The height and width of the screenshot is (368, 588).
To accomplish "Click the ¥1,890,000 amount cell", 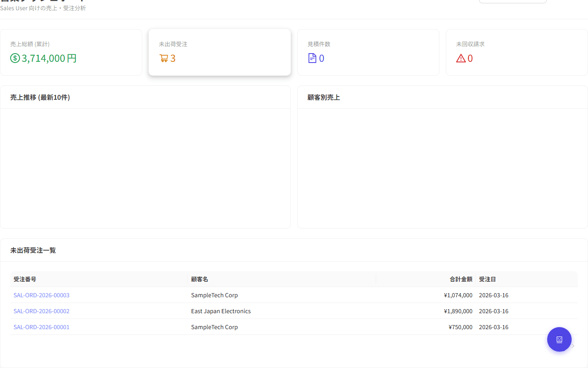I will coord(458,311).
